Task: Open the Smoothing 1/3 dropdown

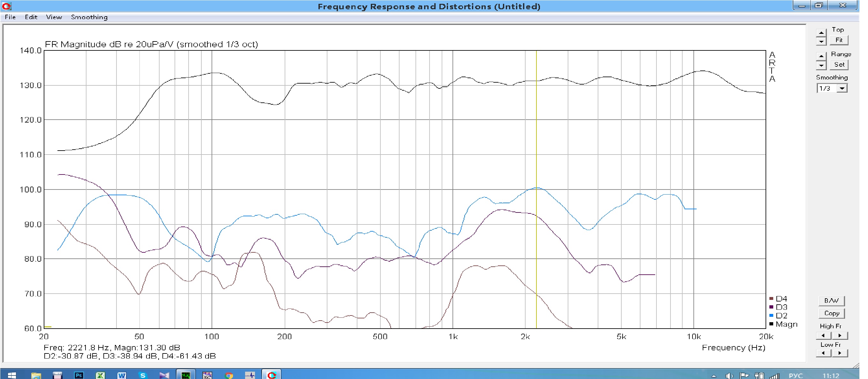Action: 842,88
